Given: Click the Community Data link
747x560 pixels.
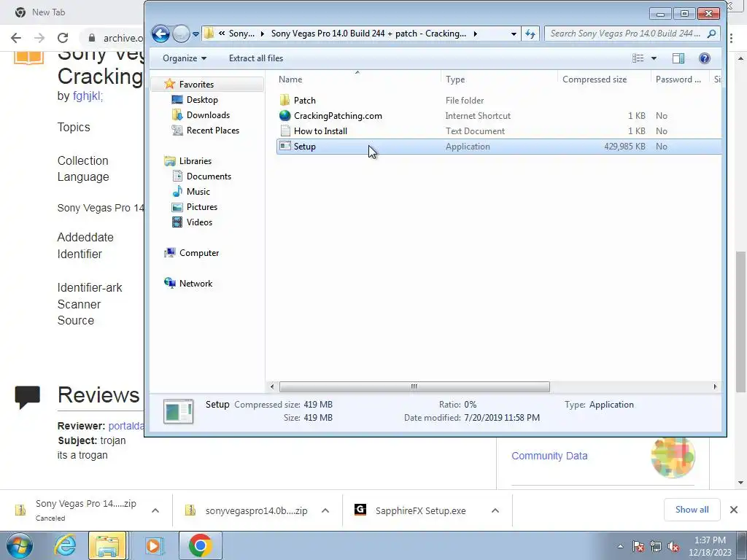Looking at the screenshot, I should (x=549, y=456).
